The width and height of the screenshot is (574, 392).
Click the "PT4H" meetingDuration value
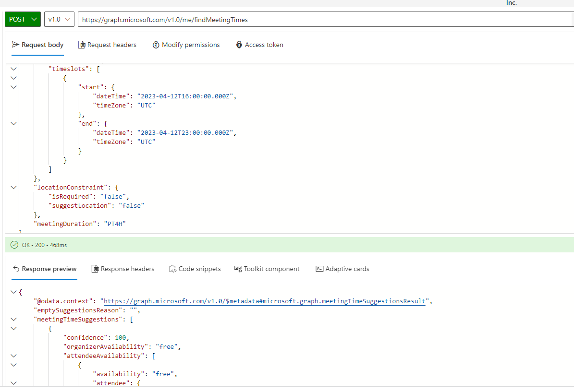point(115,224)
